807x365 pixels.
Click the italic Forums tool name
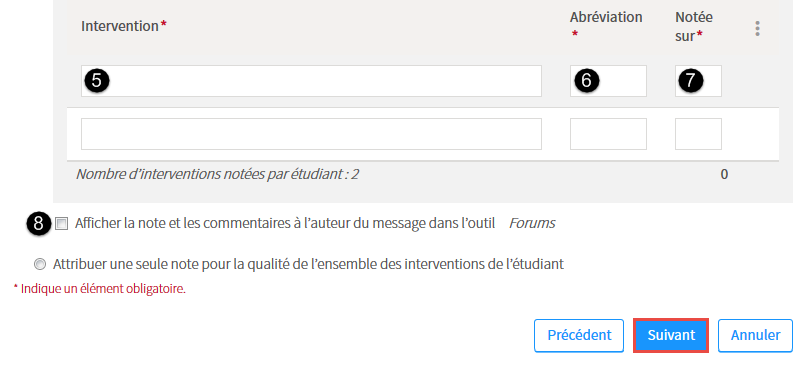532,223
